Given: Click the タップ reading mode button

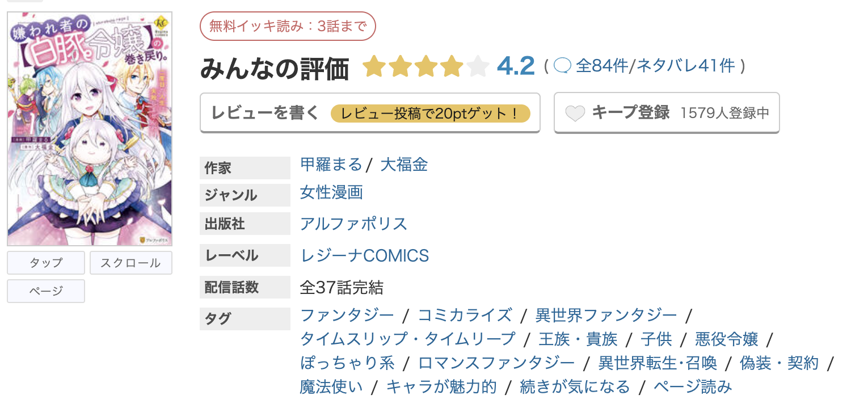Looking at the screenshot, I should pyautogui.click(x=45, y=262).
